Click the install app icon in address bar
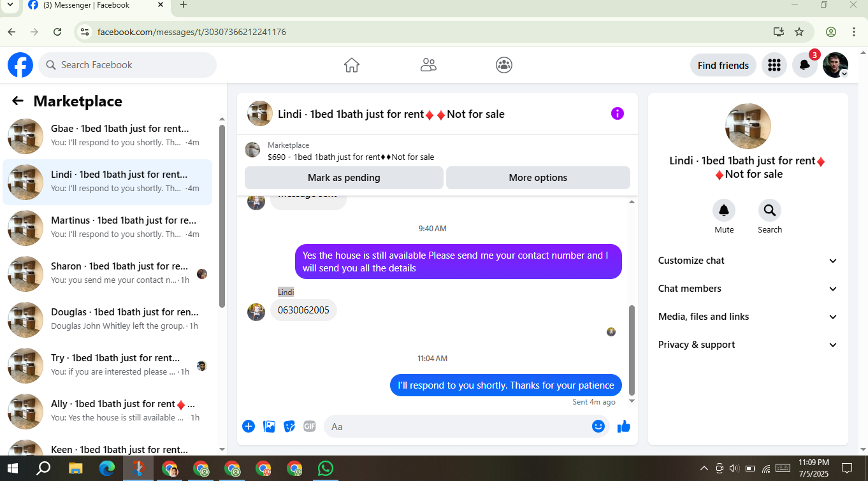The image size is (868, 481). click(x=778, y=32)
